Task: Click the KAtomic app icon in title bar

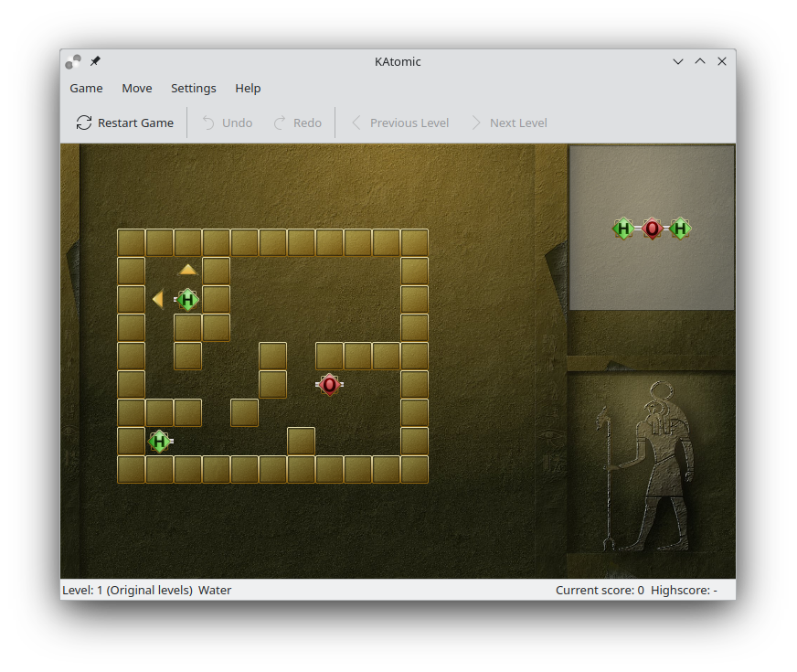Action: pos(73,61)
